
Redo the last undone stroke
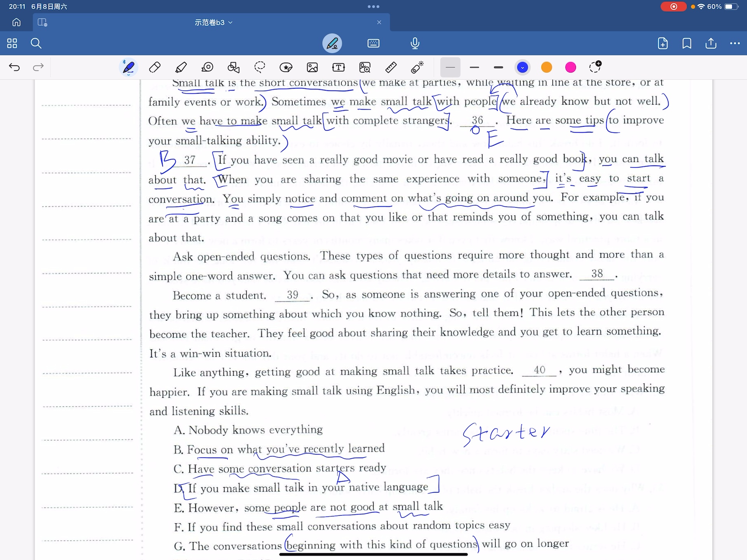[x=38, y=67]
